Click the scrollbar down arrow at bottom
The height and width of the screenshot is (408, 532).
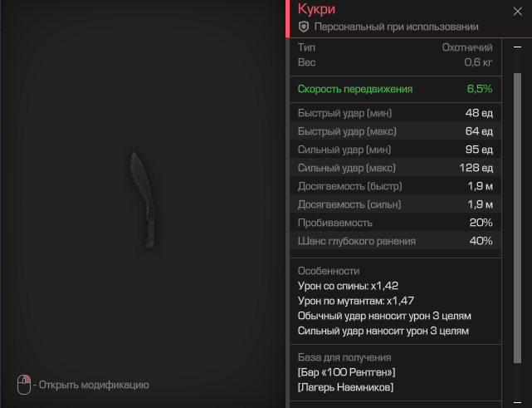(x=517, y=402)
